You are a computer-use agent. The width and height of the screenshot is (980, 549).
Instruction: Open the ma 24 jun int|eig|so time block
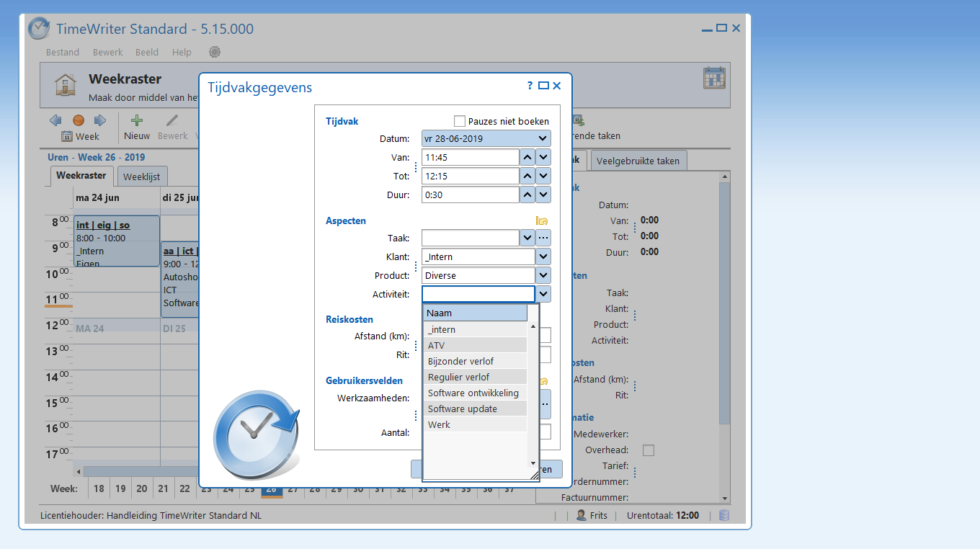click(x=117, y=241)
